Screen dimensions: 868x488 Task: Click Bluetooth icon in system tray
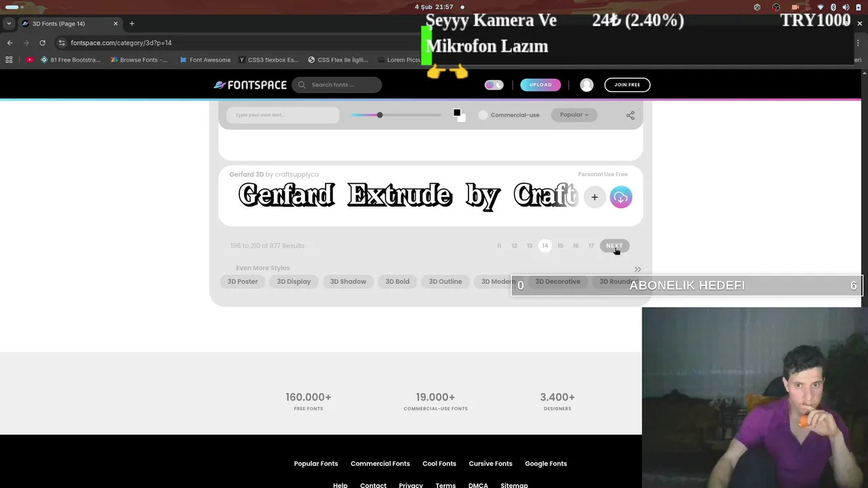pos(833,7)
